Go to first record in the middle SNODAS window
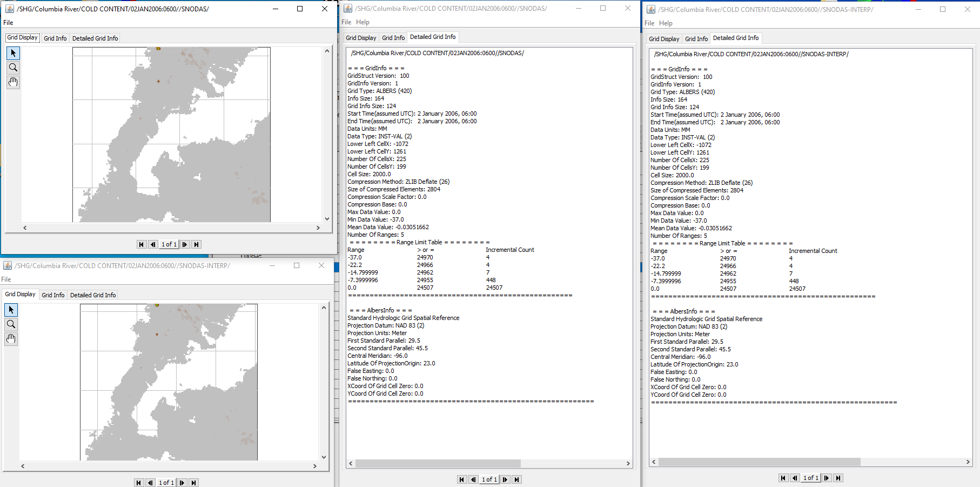Viewport: 980px width, 487px height. [x=462, y=479]
